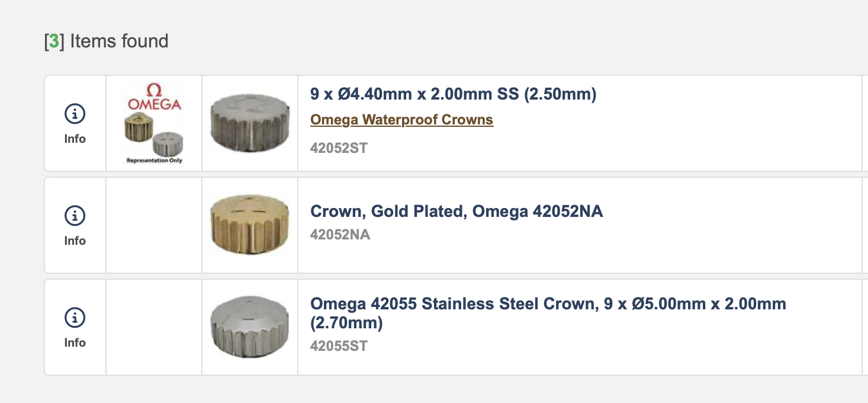Open the Info icon for gold plated crown
The width and height of the screenshot is (868, 403).
(x=75, y=216)
